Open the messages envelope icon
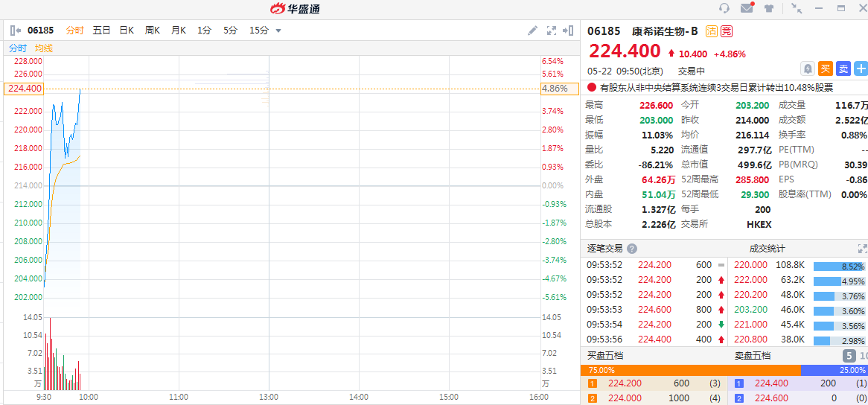Screen dimensions: 868x405 click(x=747, y=9)
